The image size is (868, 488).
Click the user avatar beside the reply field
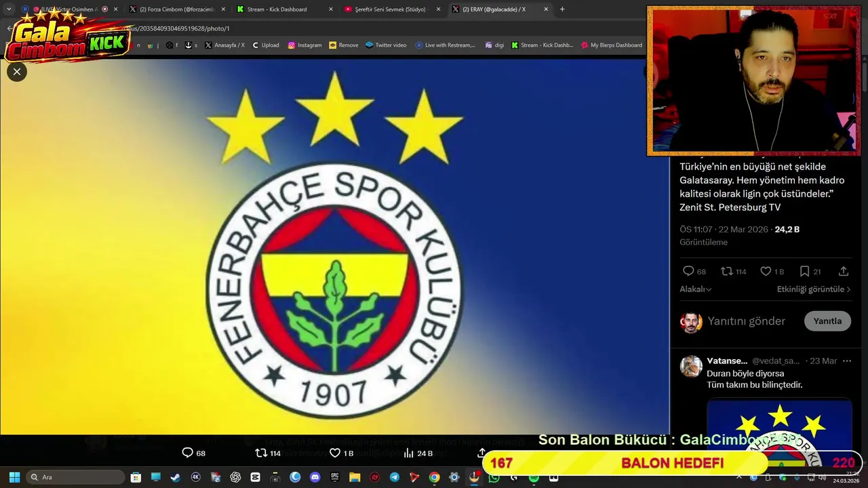(691, 322)
